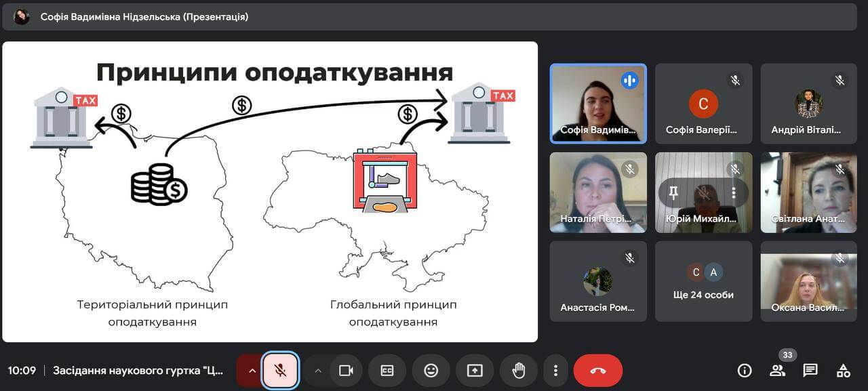Open the chat panel
Viewport: 868px width, 391px height.
pyautogui.click(x=810, y=371)
